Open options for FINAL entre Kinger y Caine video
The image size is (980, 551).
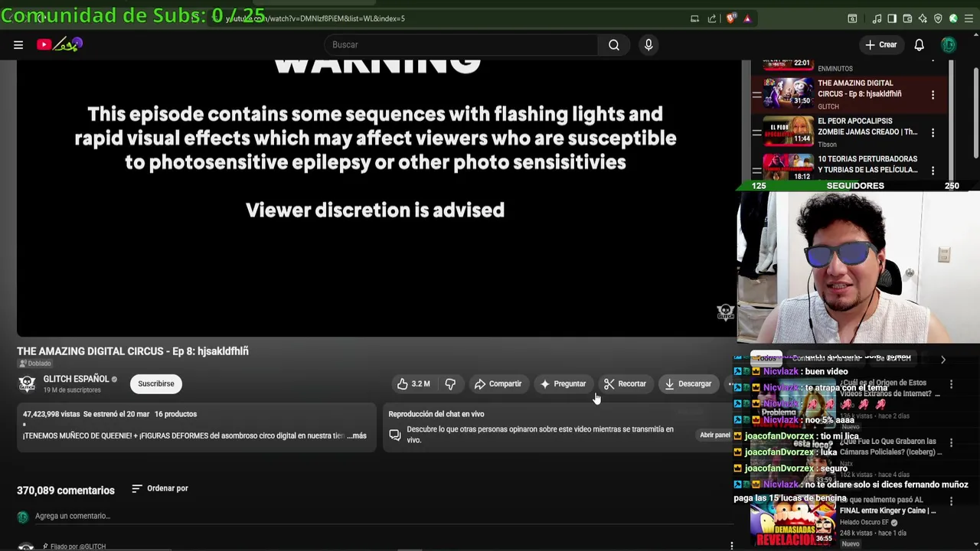952,501
